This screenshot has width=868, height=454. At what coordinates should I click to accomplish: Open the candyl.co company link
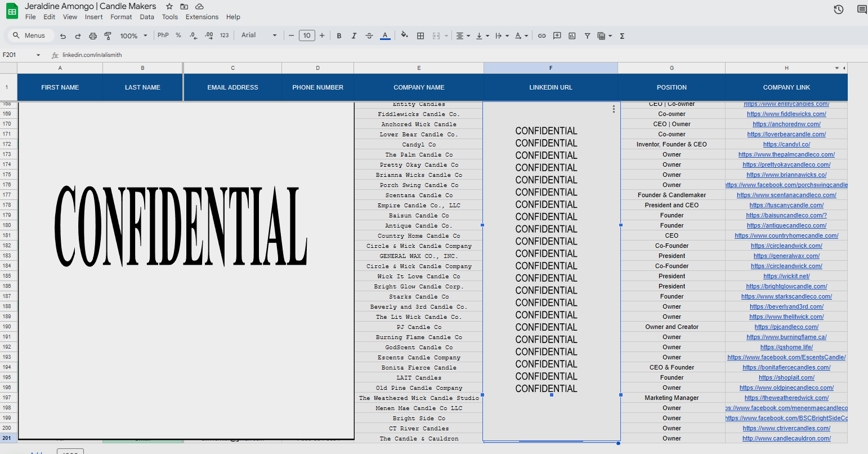(x=786, y=144)
